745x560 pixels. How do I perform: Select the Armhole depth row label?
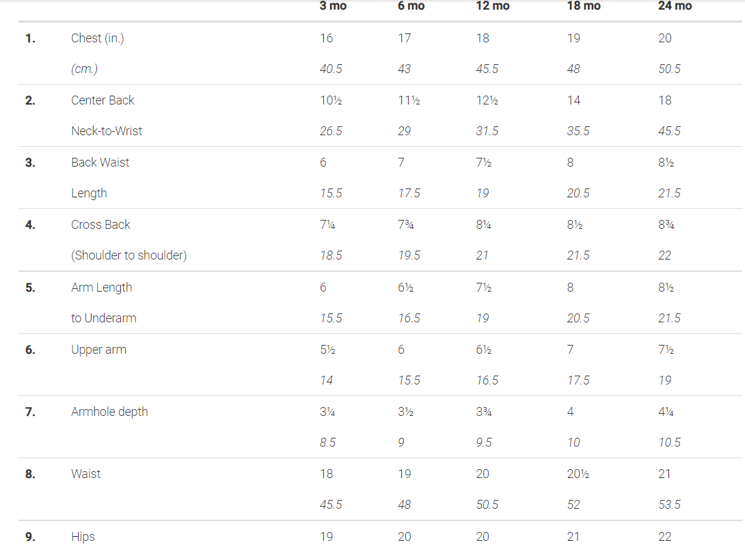click(x=109, y=412)
